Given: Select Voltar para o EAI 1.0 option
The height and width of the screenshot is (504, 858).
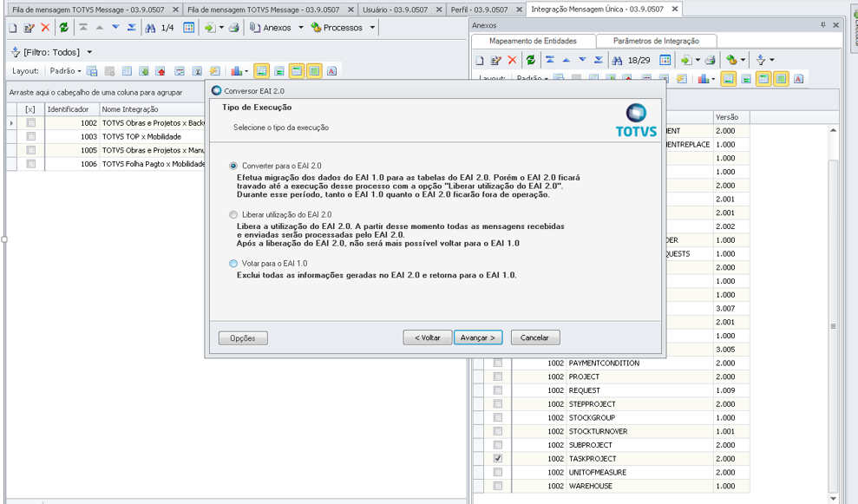Looking at the screenshot, I should (x=233, y=263).
